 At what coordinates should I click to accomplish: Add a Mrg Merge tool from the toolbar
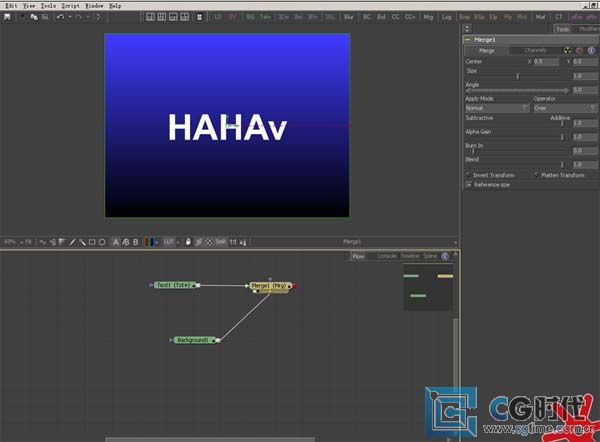coord(428,17)
